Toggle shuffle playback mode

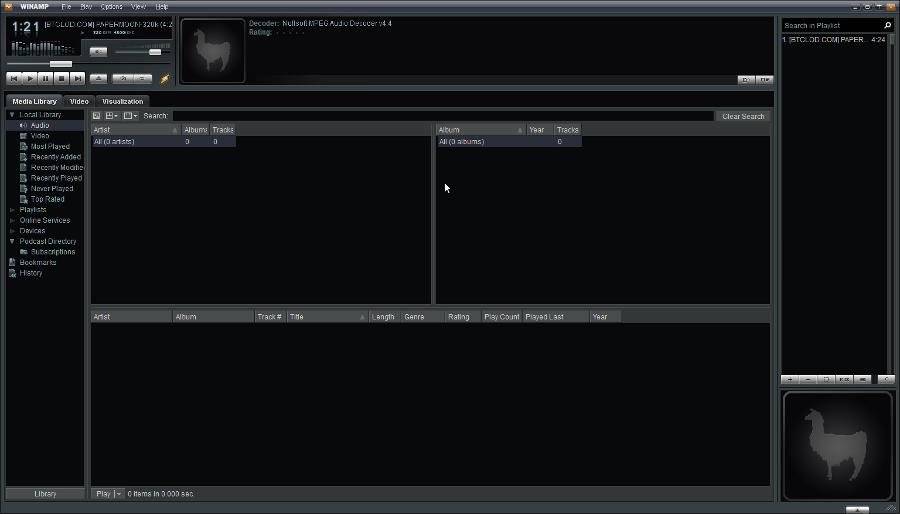[122, 79]
